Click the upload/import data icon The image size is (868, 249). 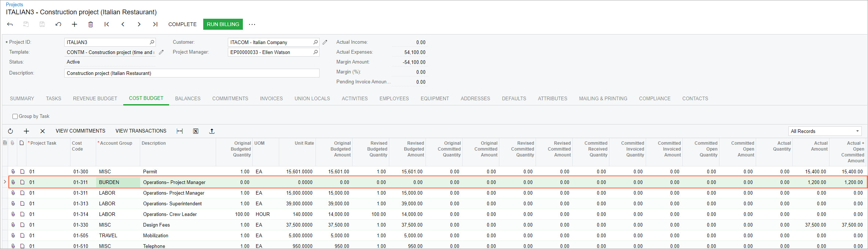212,131
